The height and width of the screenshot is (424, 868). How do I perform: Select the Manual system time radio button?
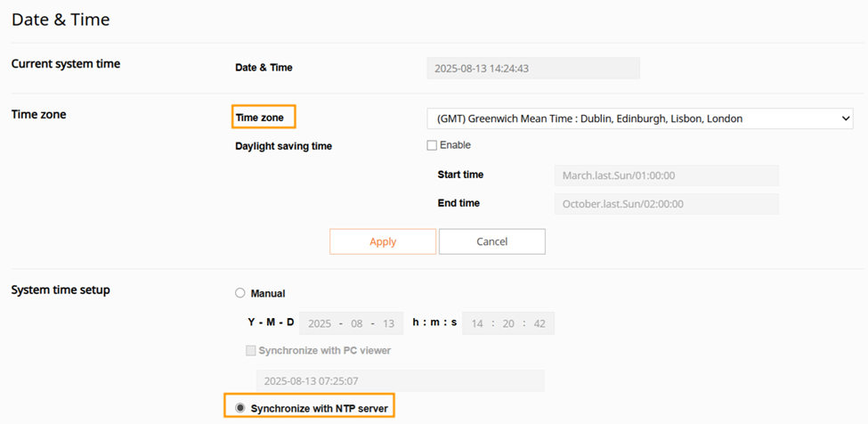pos(239,293)
